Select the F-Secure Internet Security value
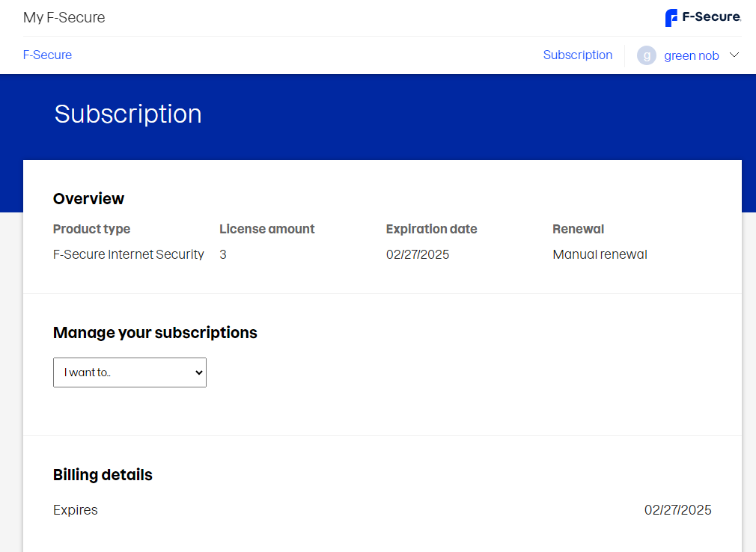The width and height of the screenshot is (756, 552). click(128, 254)
